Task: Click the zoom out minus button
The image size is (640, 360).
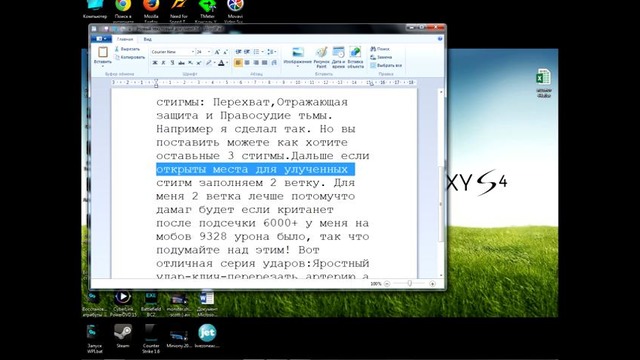Action: click(x=387, y=284)
